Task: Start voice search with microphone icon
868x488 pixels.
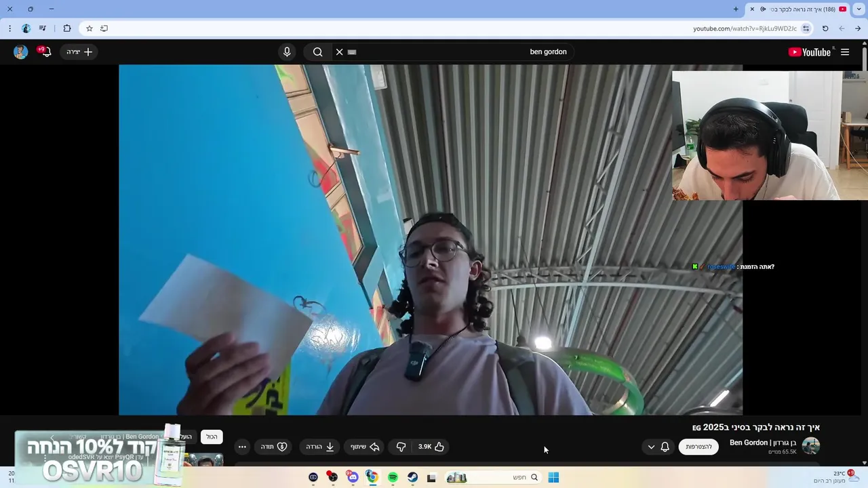Action: click(287, 52)
